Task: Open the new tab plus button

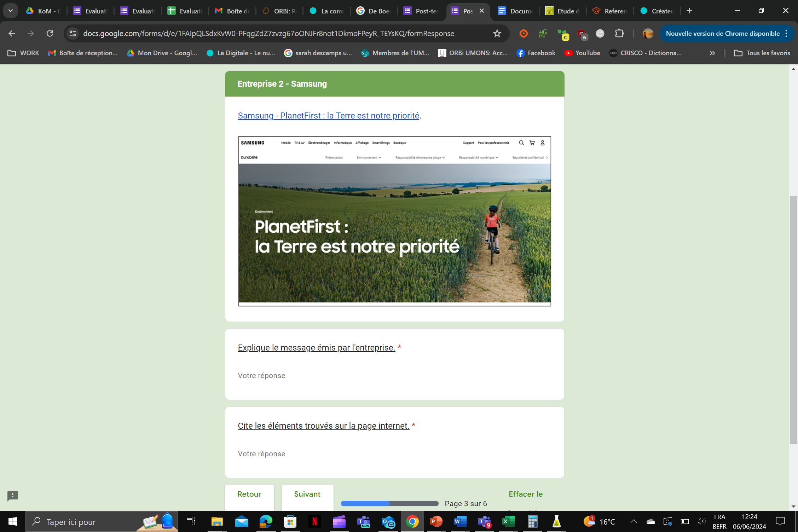Action: click(x=689, y=11)
